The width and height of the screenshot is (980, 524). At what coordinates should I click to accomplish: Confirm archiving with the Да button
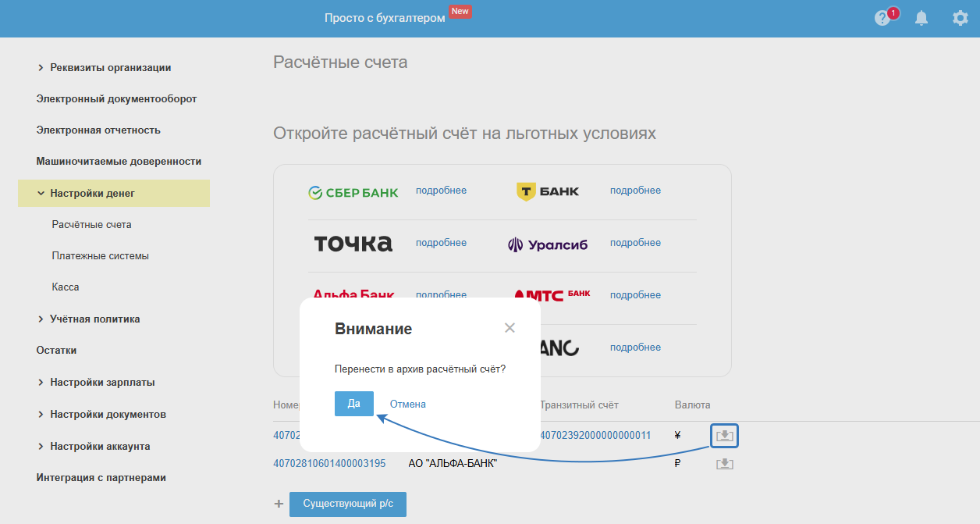(x=354, y=404)
